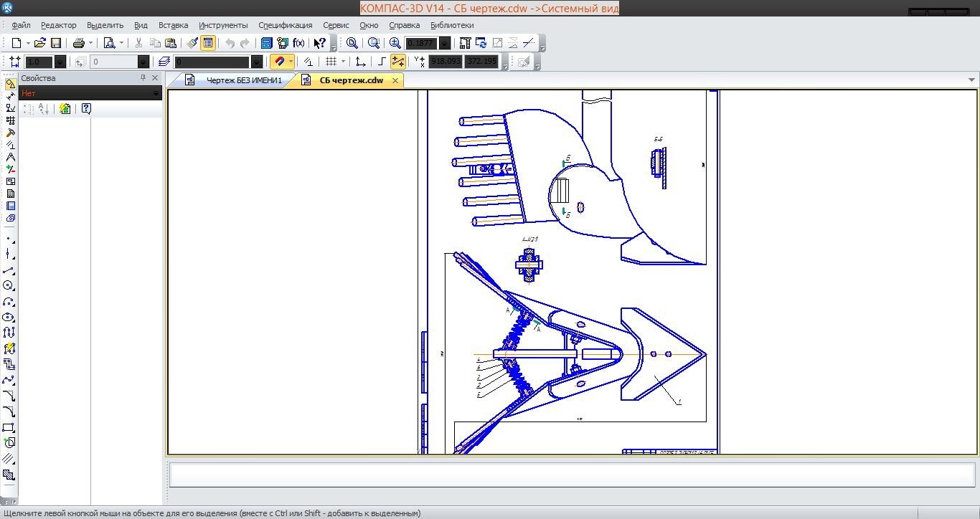This screenshot has height=519, width=980.
Task: Select the Arc tool
Action: (9, 301)
